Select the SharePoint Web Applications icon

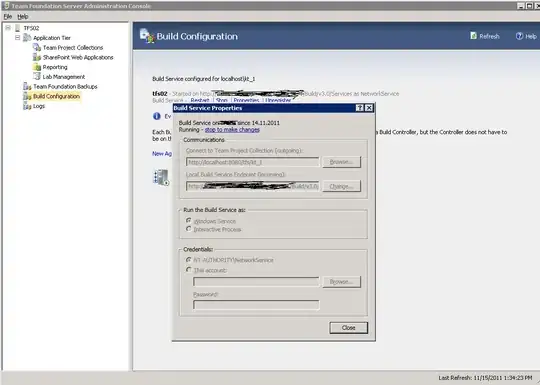pyautogui.click(x=37, y=57)
